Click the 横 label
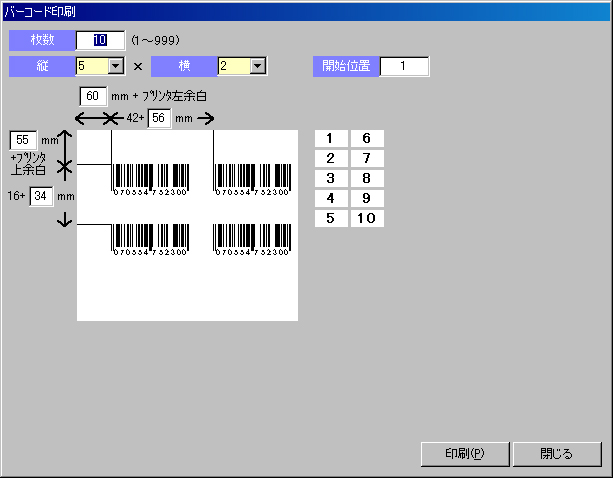 pyautogui.click(x=184, y=66)
